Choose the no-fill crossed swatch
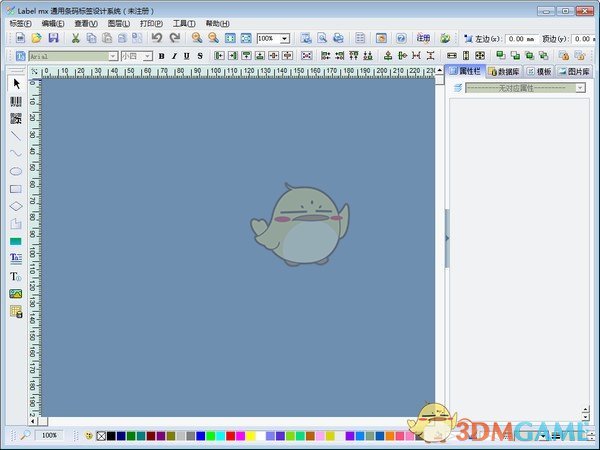The width and height of the screenshot is (600, 450). tap(101, 436)
